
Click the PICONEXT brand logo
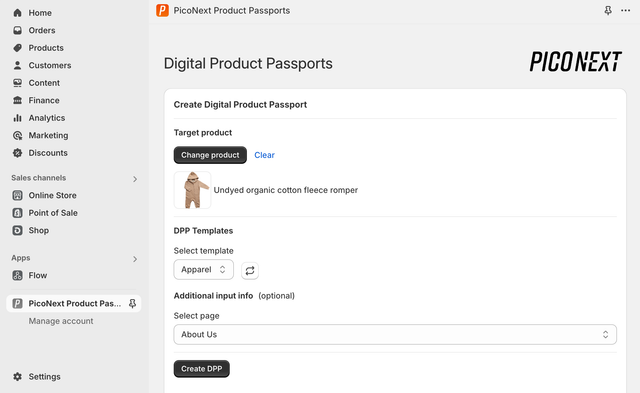tap(576, 62)
